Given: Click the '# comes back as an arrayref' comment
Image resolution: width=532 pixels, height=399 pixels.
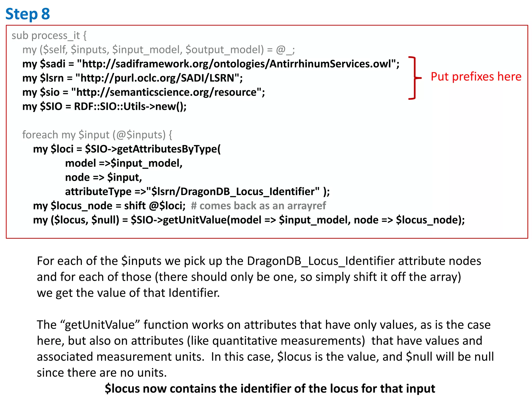Looking at the screenshot, I should click(x=258, y=206).
